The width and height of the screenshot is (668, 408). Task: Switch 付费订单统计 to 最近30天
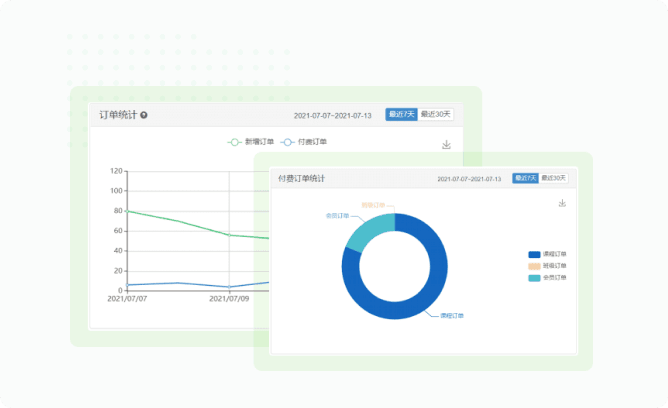pyautogui.click(x=553, y=178)
